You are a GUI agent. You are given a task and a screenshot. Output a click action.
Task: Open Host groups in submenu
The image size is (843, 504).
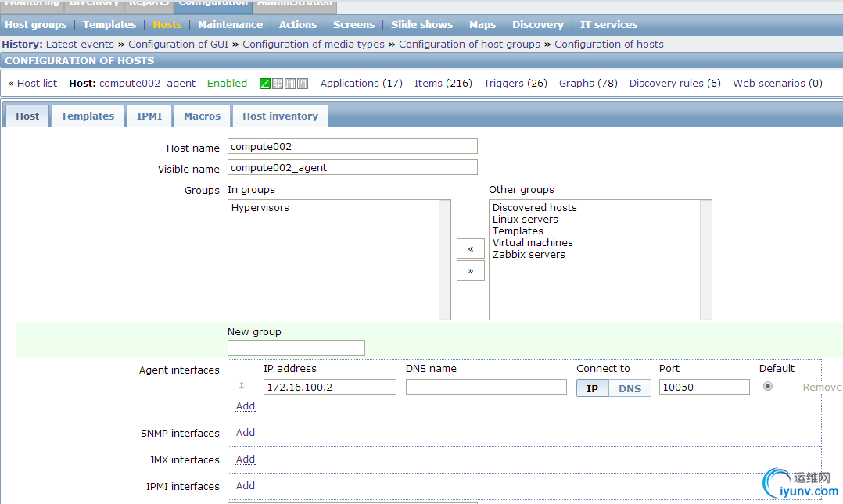pos(35,25)
